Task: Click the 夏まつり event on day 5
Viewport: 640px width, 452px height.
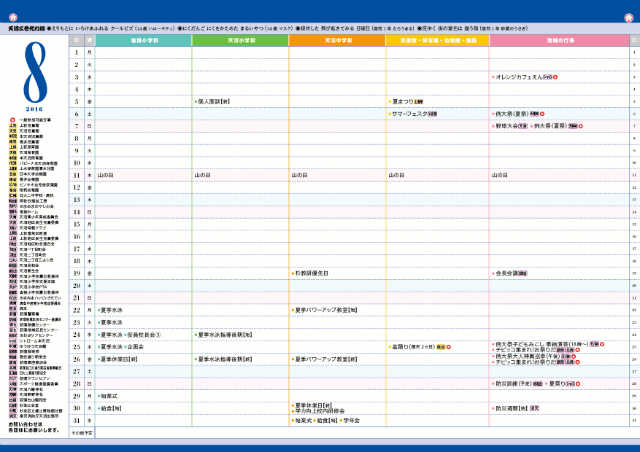Action: click(x=406, y=101)
